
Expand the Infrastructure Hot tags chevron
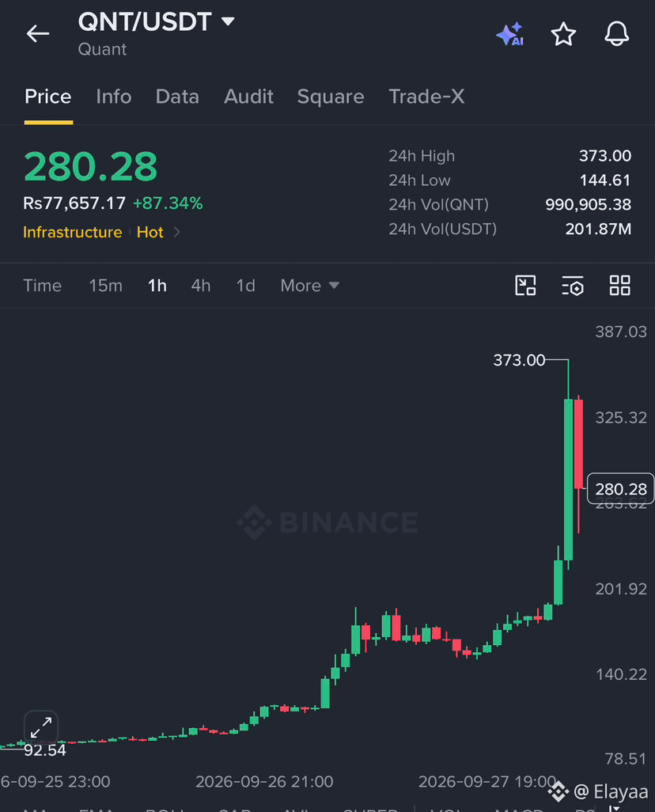click(x=176, y=232)
